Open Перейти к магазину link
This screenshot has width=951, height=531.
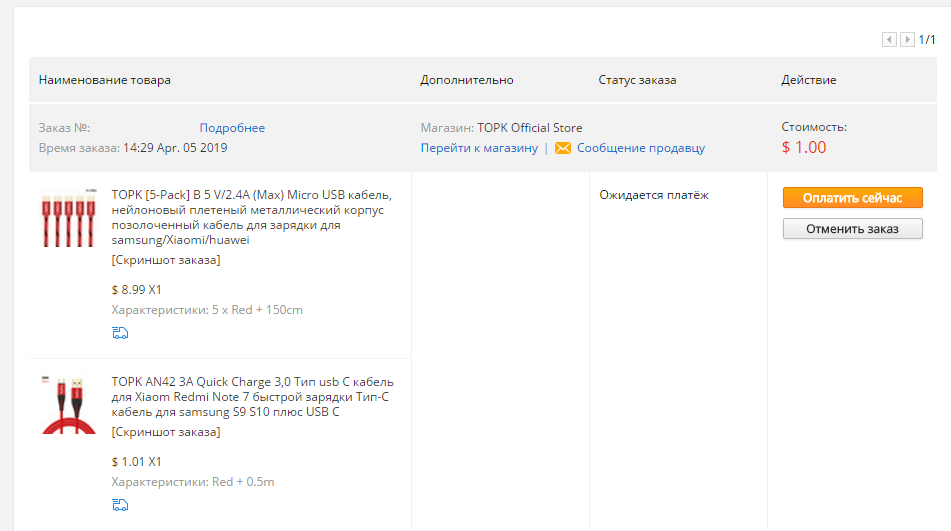(479, 148)
